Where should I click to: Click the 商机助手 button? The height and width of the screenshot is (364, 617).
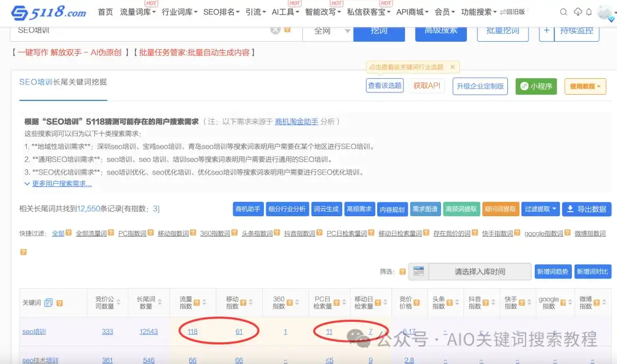[x=247, y=209]
